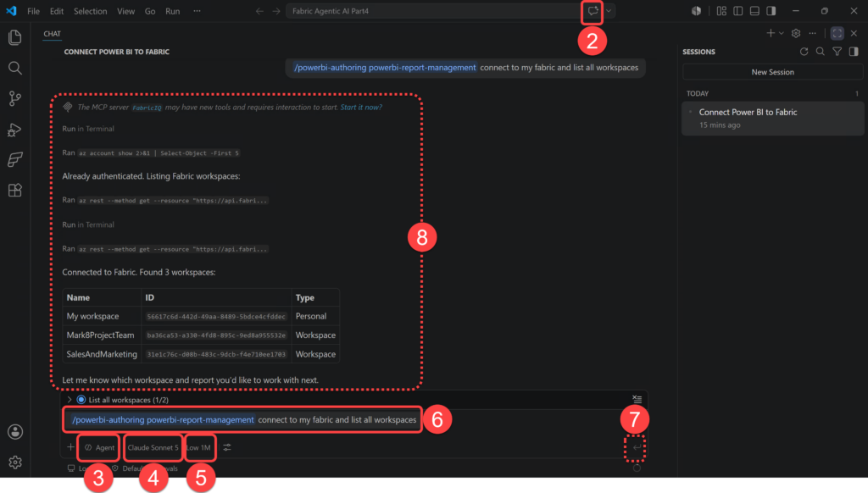Open the Low 1M option dropdown
This screenshot has height=493, width=868.
(198, 447)
